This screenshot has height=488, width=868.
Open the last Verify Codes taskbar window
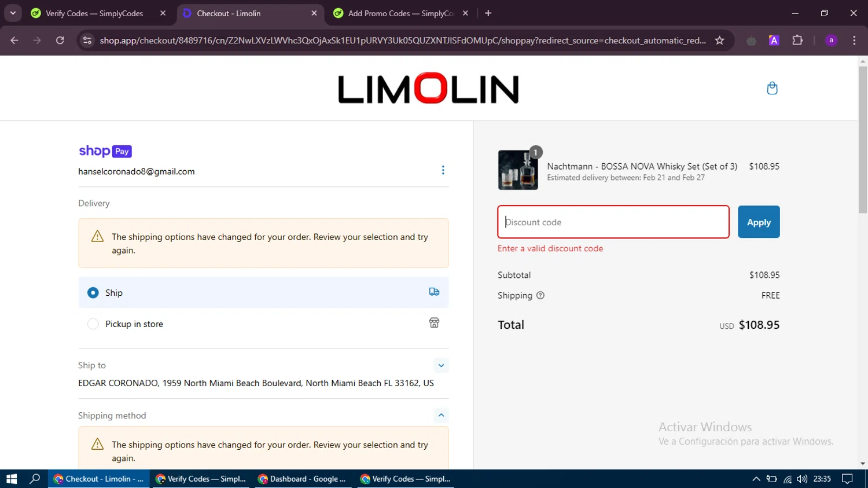pos(405,479)
